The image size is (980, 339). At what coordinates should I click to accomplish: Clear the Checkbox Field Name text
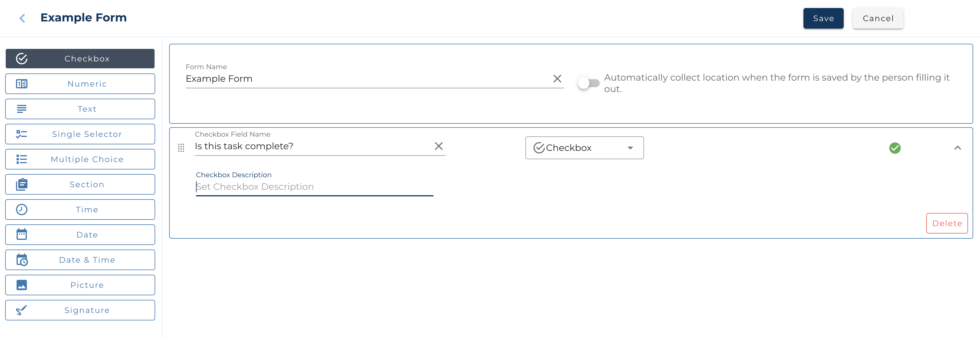439,146
